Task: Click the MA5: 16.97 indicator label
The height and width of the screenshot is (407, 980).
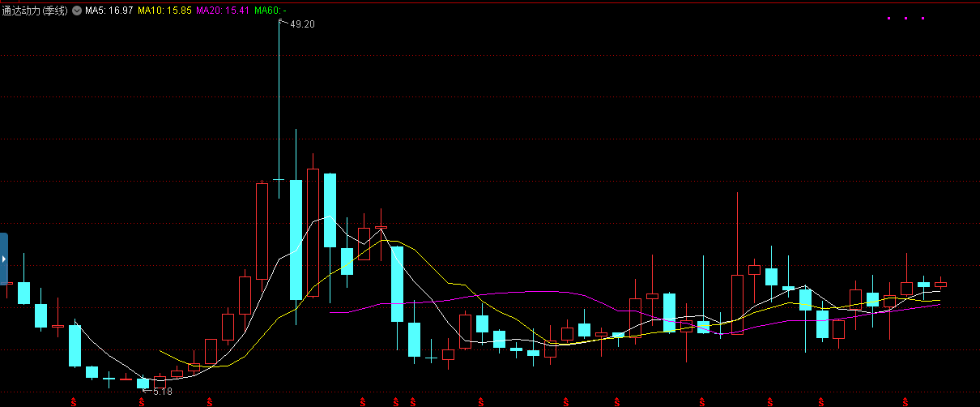Action: pyautogui.click(x=109, y=11)
